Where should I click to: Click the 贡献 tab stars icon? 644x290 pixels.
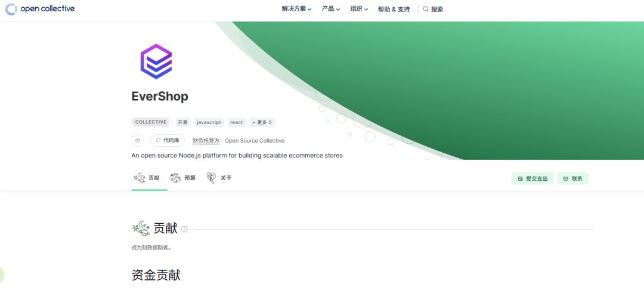[x=140, y=178]
